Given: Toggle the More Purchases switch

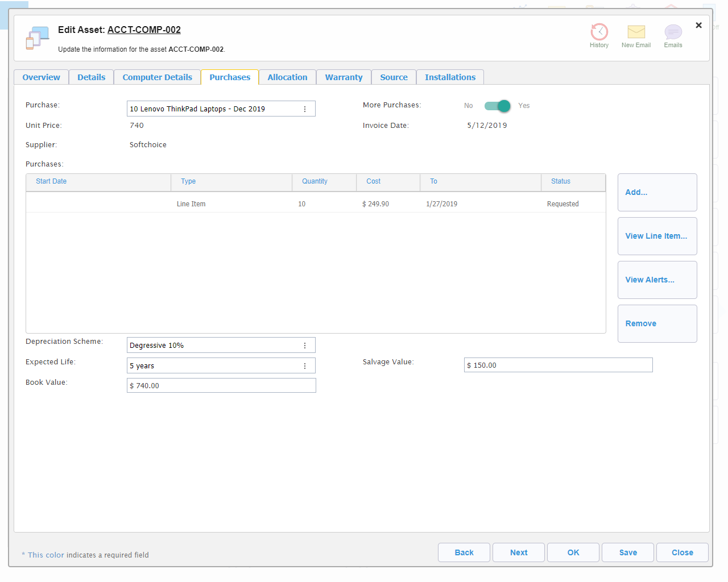Looking at the screenshot, I should tap(497, 106).
